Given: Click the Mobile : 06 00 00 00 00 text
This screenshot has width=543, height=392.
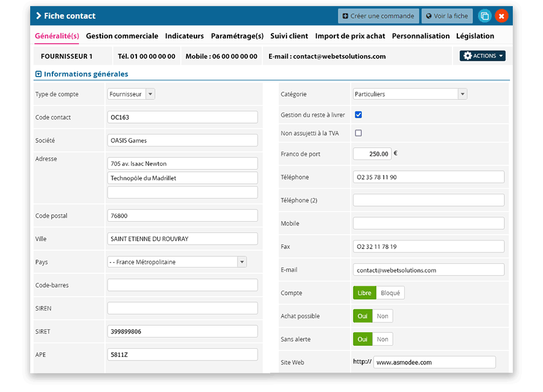Looking at the screenshot, I should click(221, 56).
